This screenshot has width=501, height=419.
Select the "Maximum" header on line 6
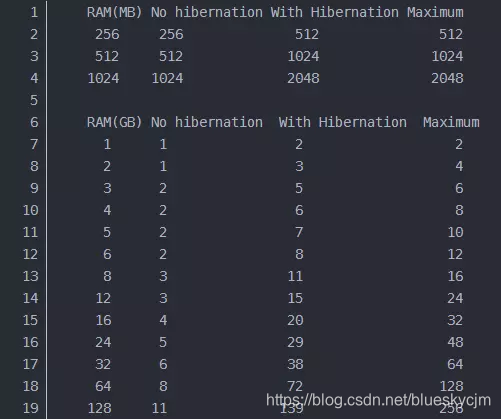coord(451,122)
